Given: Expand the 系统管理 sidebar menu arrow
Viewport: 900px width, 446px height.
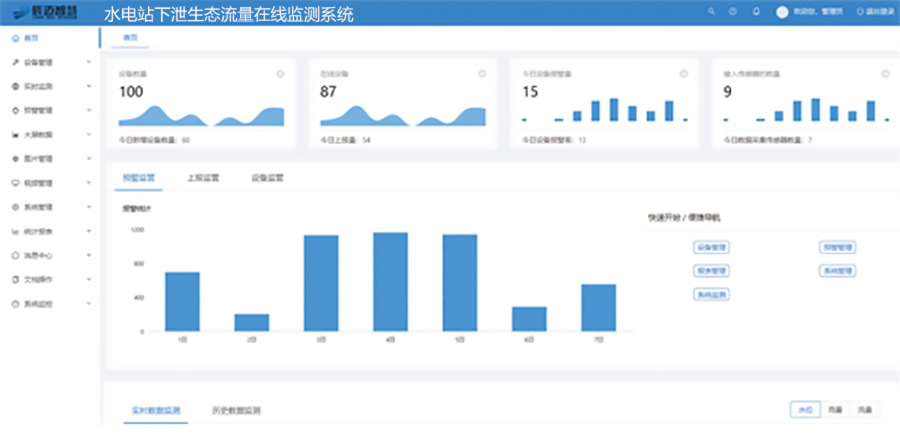Looking at the screenshot, I should coord(89,207).
